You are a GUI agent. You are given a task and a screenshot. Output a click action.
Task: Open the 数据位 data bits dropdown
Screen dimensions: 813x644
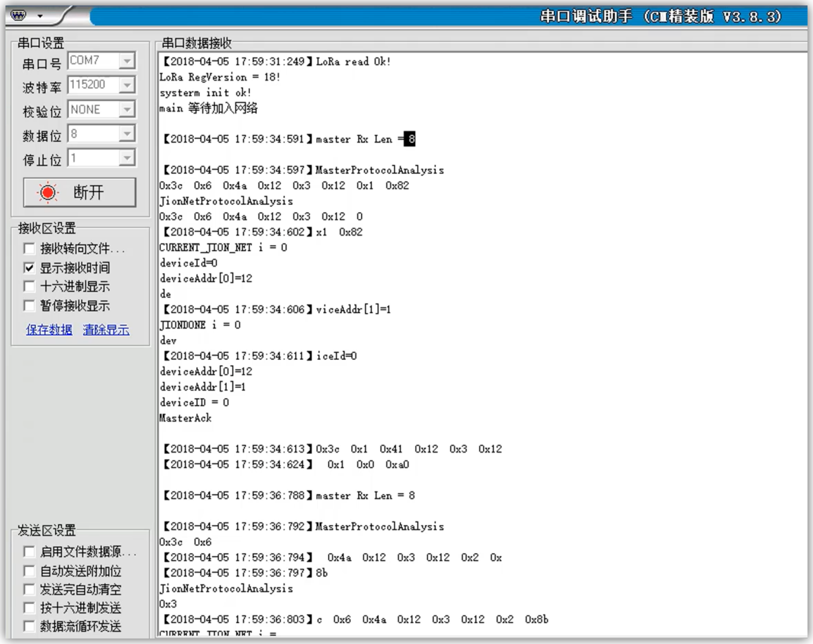click(127, 134)
